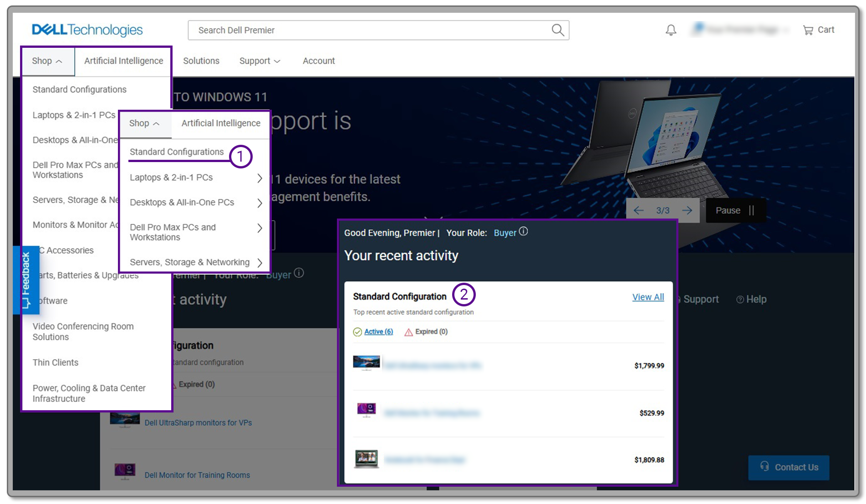Open the $1,809.88 configuration thumbnail
The width and height of the screenshot is (866, 504).
(x=367, y=459)
